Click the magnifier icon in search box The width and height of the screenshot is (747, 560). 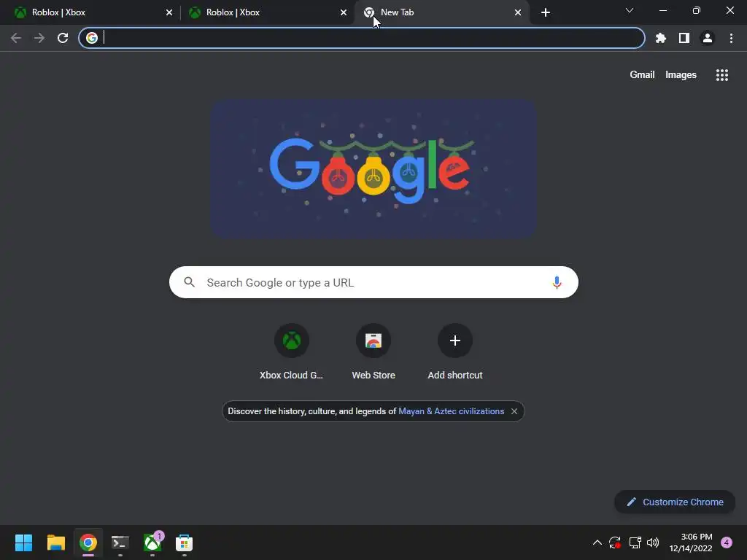[189, 282]
